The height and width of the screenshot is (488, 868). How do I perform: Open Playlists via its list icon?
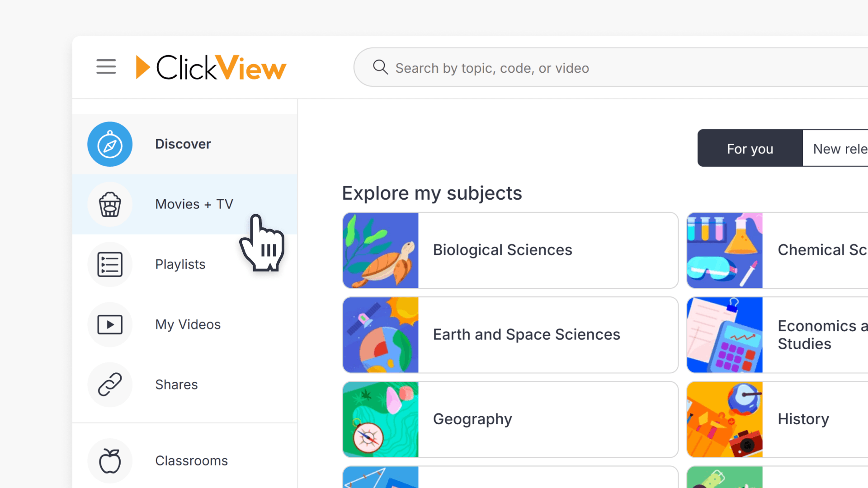[110, 264]
